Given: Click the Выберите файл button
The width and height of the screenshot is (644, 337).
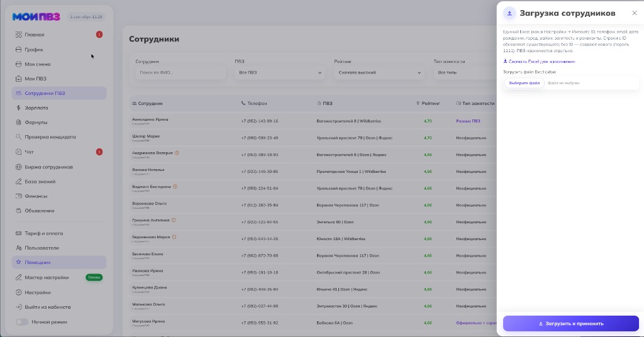Looking at the screenshot, I should tap(524, 83).
